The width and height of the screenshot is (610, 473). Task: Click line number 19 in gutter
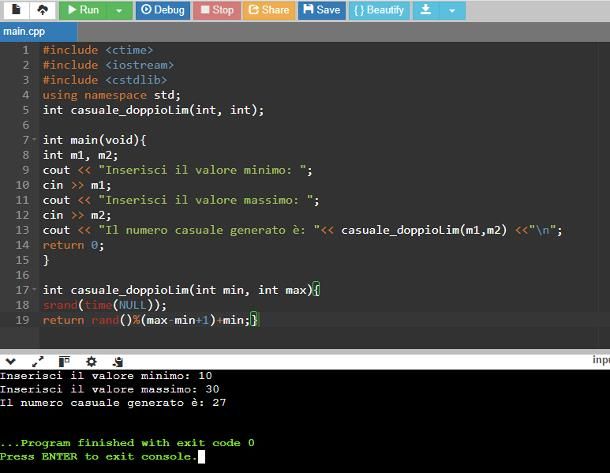pos(23,320)
